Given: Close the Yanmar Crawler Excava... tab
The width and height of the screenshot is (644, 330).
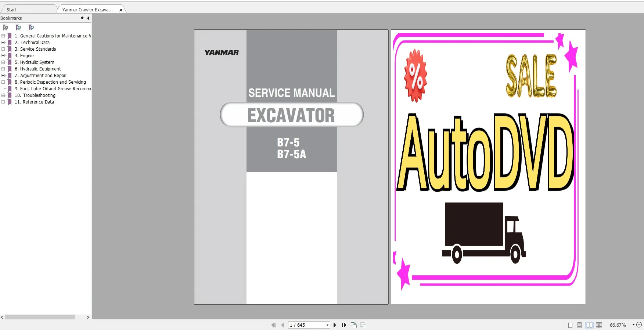Looking at the screenshot, I should (121, 10).
